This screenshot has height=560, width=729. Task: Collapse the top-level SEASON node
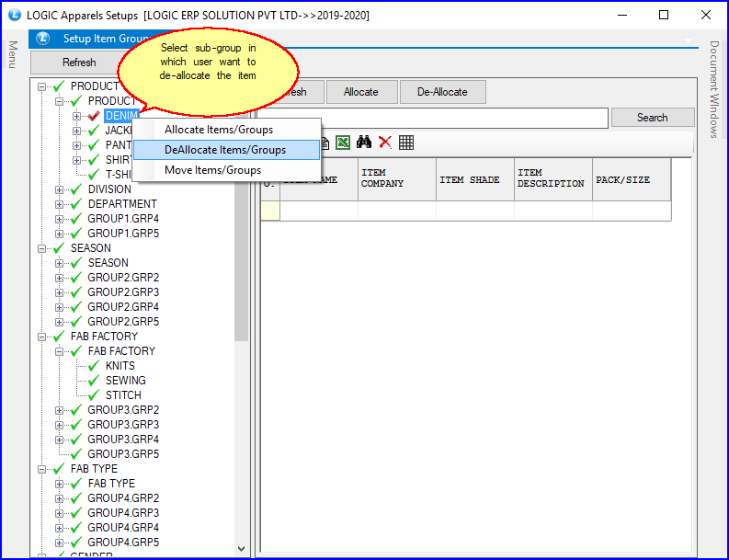click(x=42, y=248)
